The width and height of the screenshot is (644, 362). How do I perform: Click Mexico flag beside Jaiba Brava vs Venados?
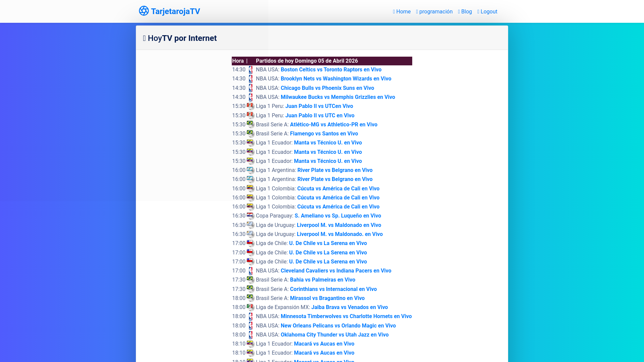coord(251,307)
